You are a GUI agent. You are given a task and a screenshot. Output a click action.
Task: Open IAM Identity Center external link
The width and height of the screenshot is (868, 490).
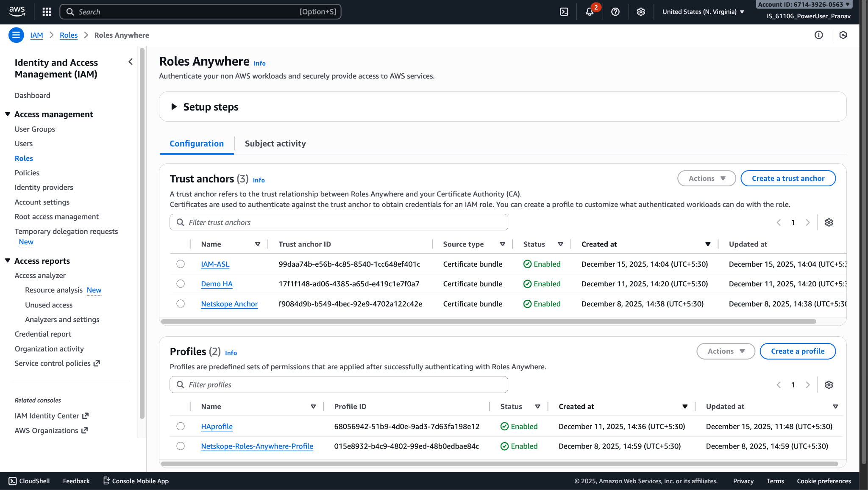pos(52,416)
